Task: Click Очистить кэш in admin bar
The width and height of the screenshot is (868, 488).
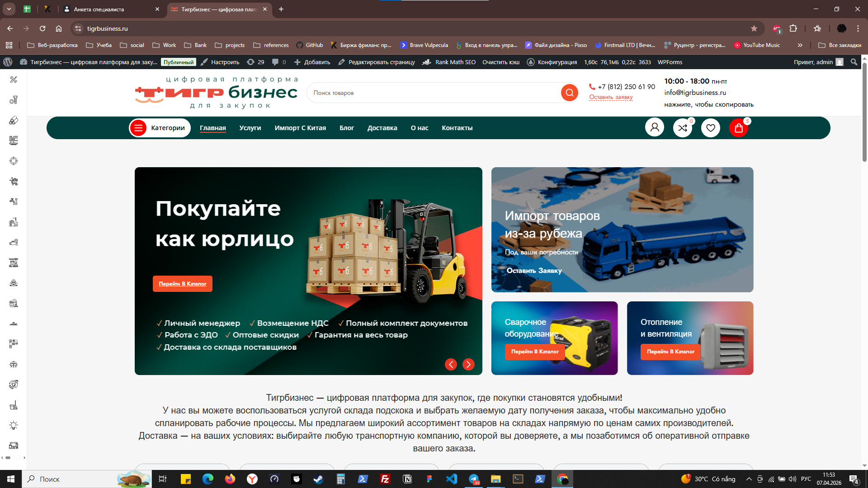Action: [500, 62]
